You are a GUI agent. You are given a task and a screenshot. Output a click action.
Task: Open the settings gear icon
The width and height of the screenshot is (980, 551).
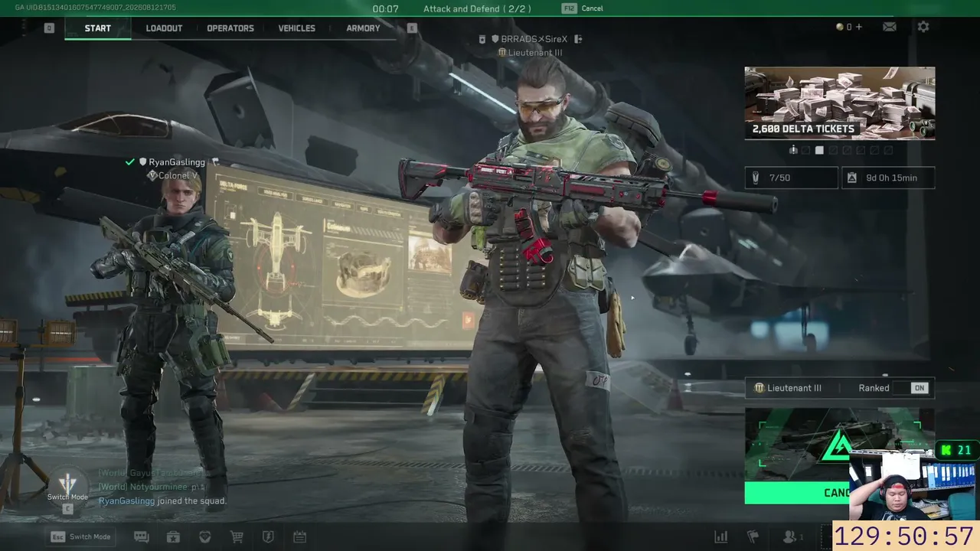pyautogui.click(x=923, y=27)
